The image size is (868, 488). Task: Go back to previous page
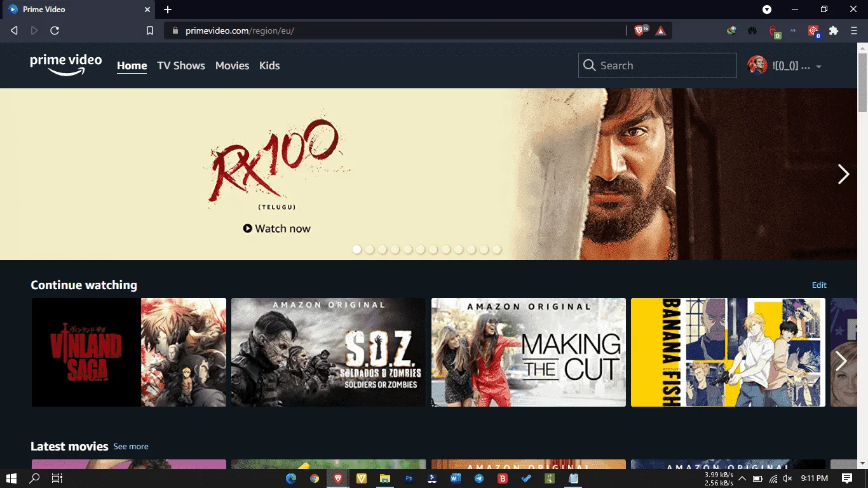coord(14,30)
